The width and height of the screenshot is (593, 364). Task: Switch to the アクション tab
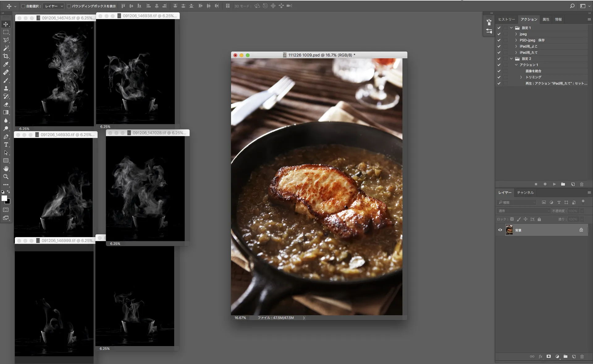click(529, 19)
